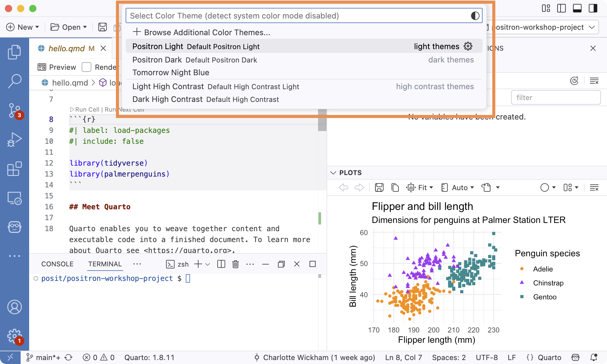This screenshot has height=364, width=607.
Task: Open errors and warnings count in status bar
Action: click(98, 357)
